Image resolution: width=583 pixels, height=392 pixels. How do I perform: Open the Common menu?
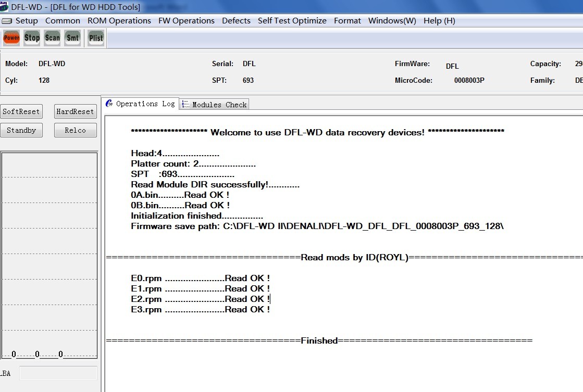click(63, 21)
